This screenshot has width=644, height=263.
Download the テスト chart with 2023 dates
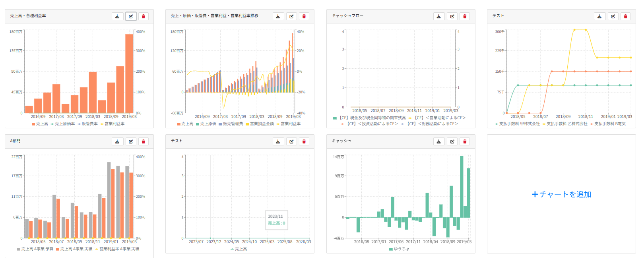coord(278,141)
